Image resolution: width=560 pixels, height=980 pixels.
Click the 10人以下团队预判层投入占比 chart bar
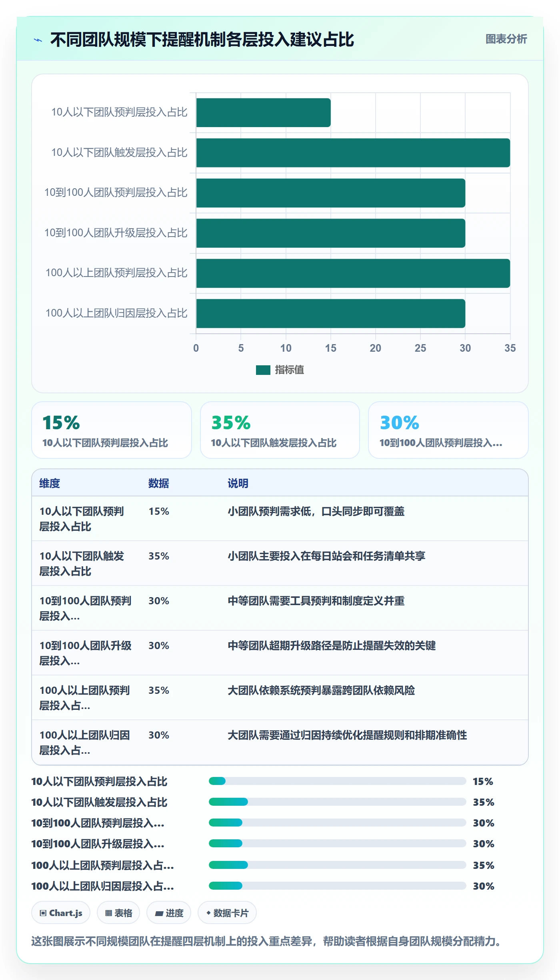(x=263, y=113)
